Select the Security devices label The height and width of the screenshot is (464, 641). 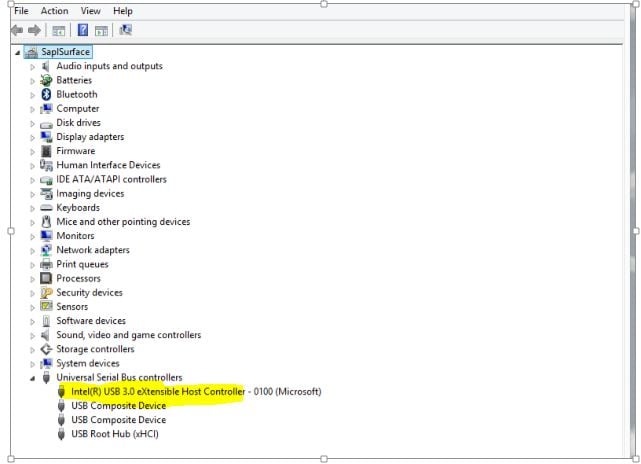coord(89,293)
